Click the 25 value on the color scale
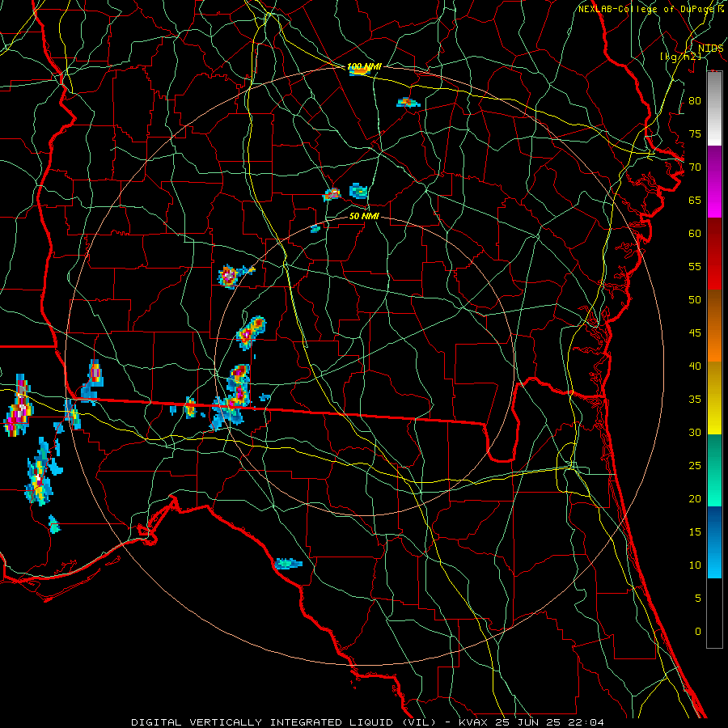The height and width of the screenshot is (728, 728). (x=695, y=466)
